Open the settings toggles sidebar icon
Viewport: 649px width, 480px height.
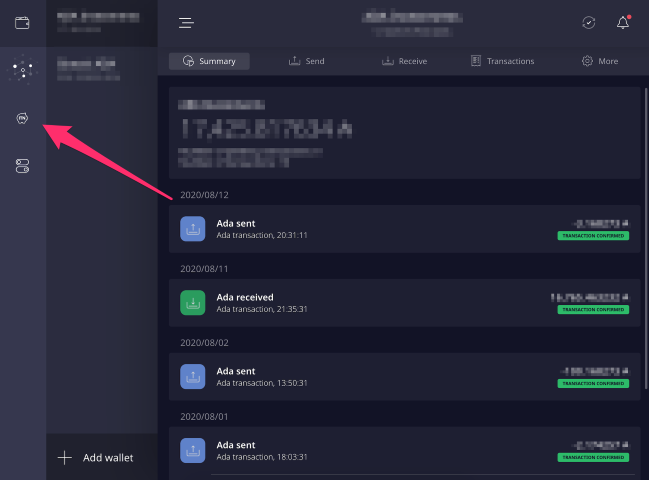22,166
